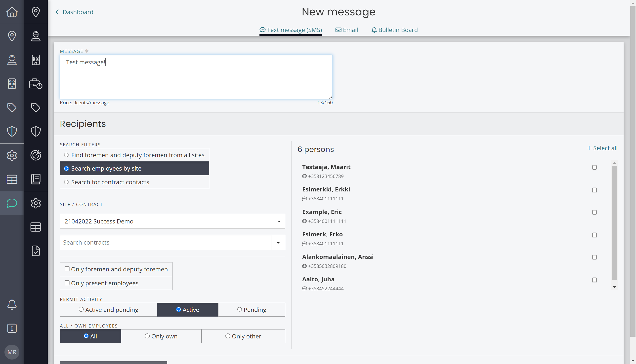This screenshot has height=364, width=636.
Task: Check the box for Esimerk, Erko
Action: (x=594, y=235)
